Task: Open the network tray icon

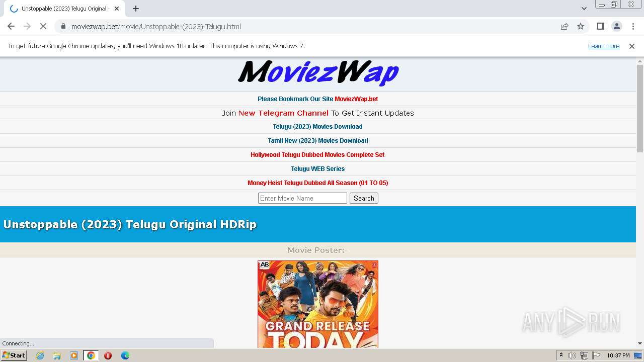Action: (584, 355)
